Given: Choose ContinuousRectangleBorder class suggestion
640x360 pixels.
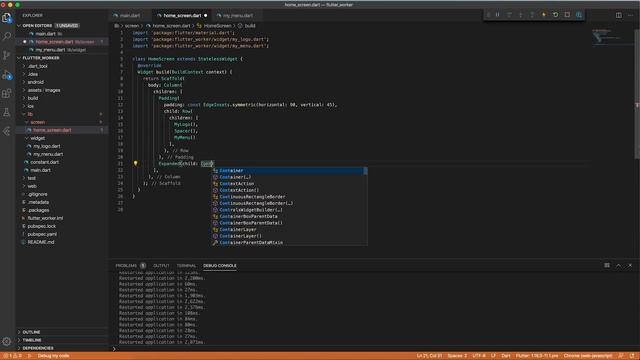Looking at the screenshot, I should coord(289,197).
